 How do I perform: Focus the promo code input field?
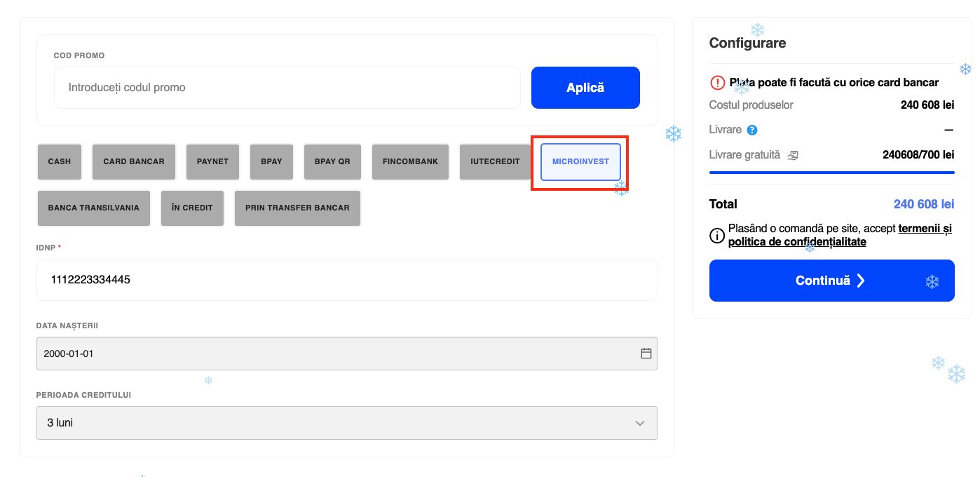[x=287, y=88]
